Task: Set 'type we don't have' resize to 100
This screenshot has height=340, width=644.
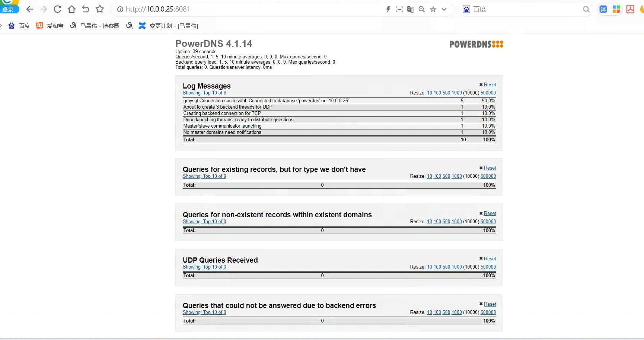Action: 437,176
